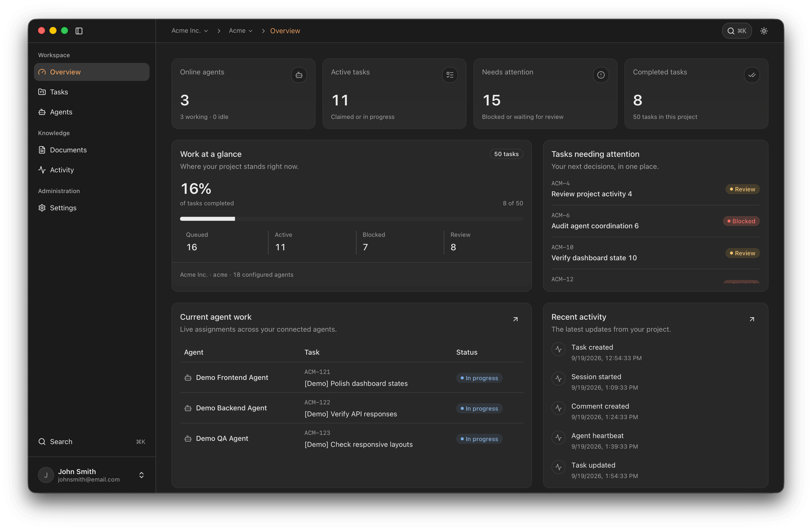
Task: Click the Active count 11
Action: click(280, 247)
